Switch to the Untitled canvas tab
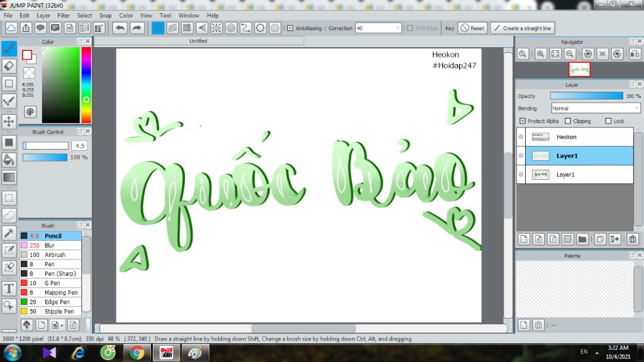This screenshot has height=362, width=644. click(x=198, y=41)
